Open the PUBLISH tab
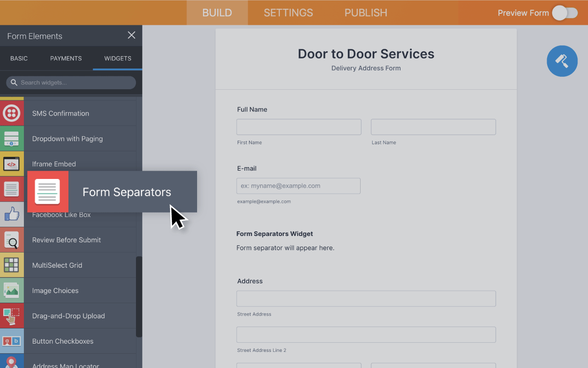Image resolution: width=588 pixels, height=368 pixels. pos(365,12)
